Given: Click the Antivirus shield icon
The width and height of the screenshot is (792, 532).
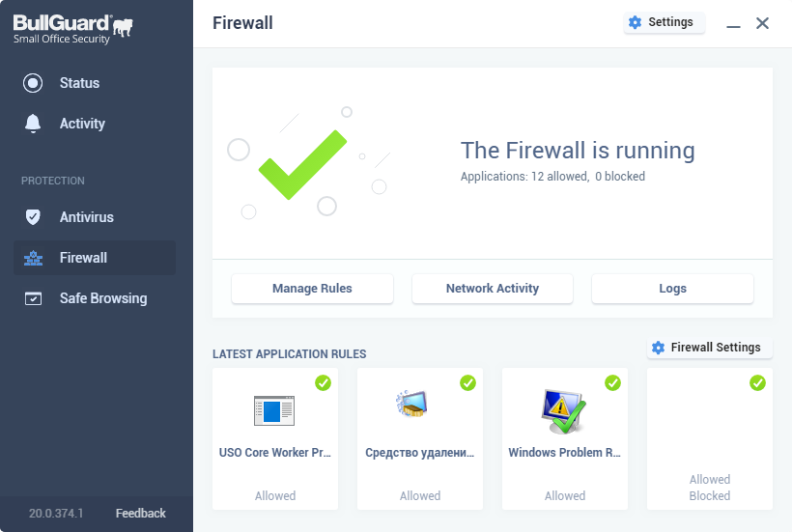Looking at the screenshot, I should 33,217.
